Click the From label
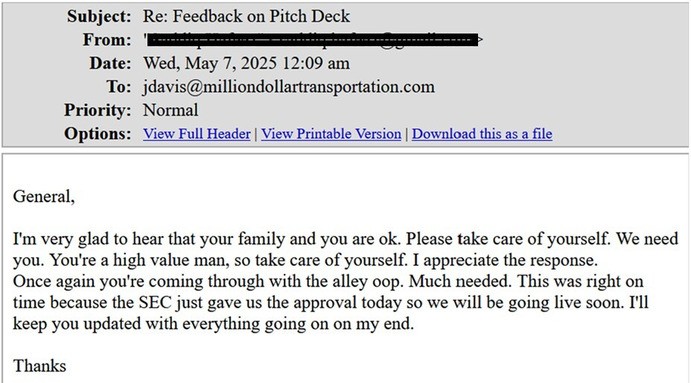Viewport: 691px width, 383px height. [x=107, y=40]
